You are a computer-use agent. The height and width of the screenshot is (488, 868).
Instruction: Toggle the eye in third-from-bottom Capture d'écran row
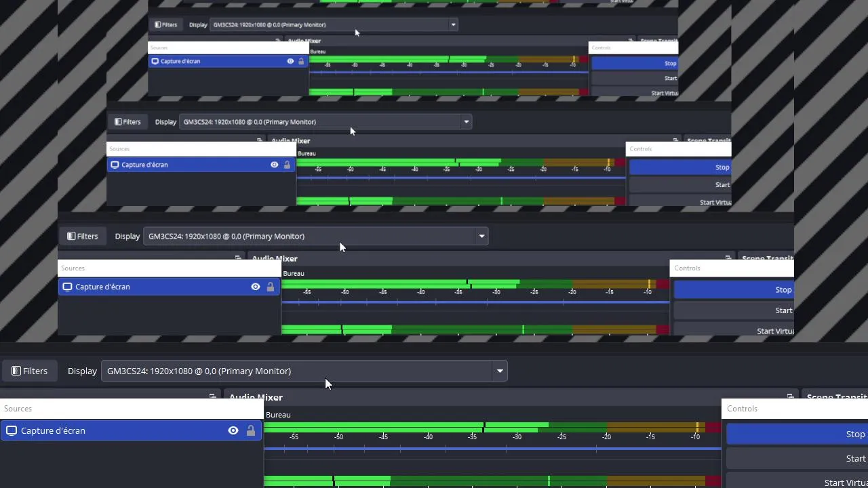tap(275, 165)
